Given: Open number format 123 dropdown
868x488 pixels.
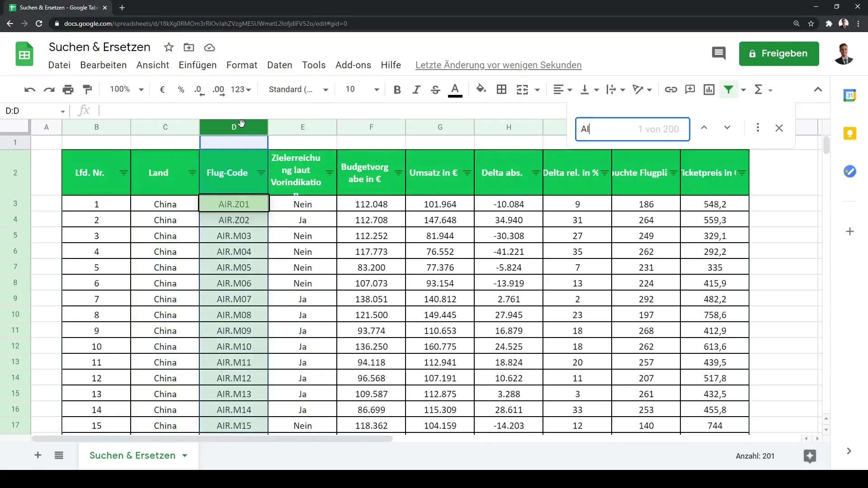Looking at the screenshot, I should coord(241,89).
